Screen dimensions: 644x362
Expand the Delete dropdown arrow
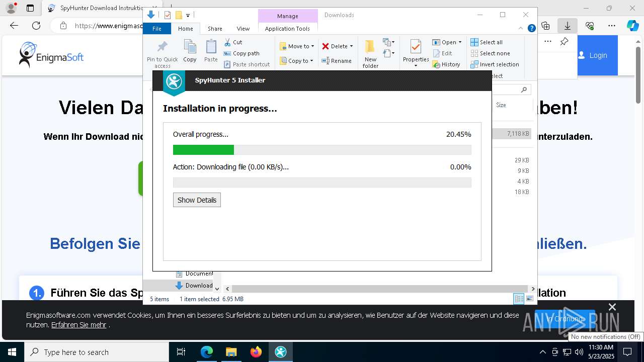[351, 46]
